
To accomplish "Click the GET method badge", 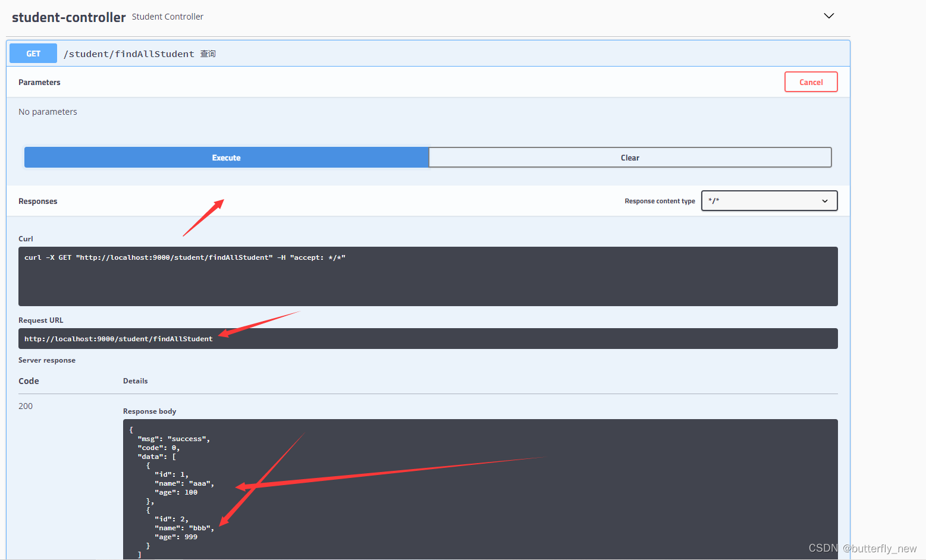I will [33, 54].
